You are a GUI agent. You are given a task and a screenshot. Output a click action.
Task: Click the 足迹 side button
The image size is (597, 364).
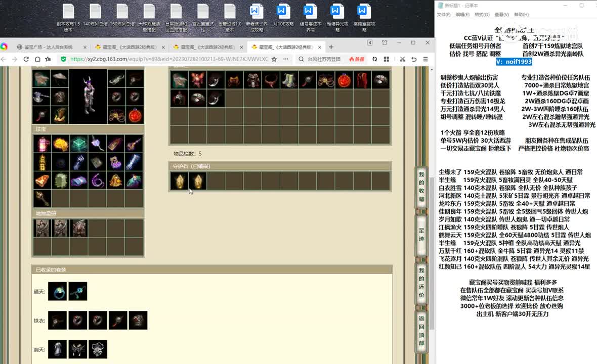[421, 235]
